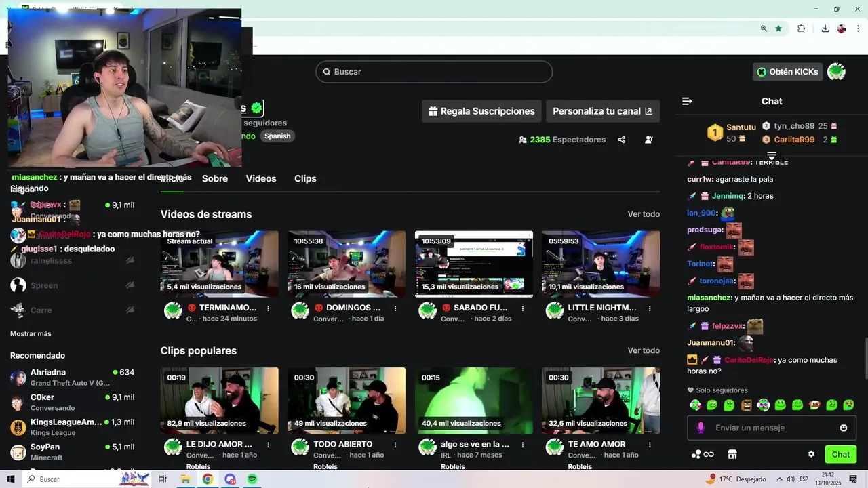Insert the first green headphones emote
The height and width of the screenshot is (488, 868).
[695, 405]
